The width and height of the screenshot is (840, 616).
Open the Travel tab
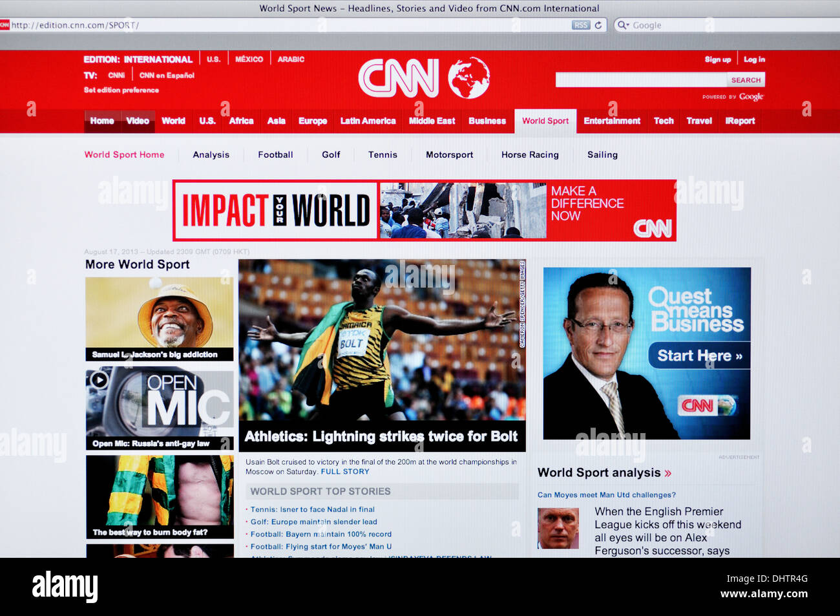pyautogui.click(x=699, y=121)
